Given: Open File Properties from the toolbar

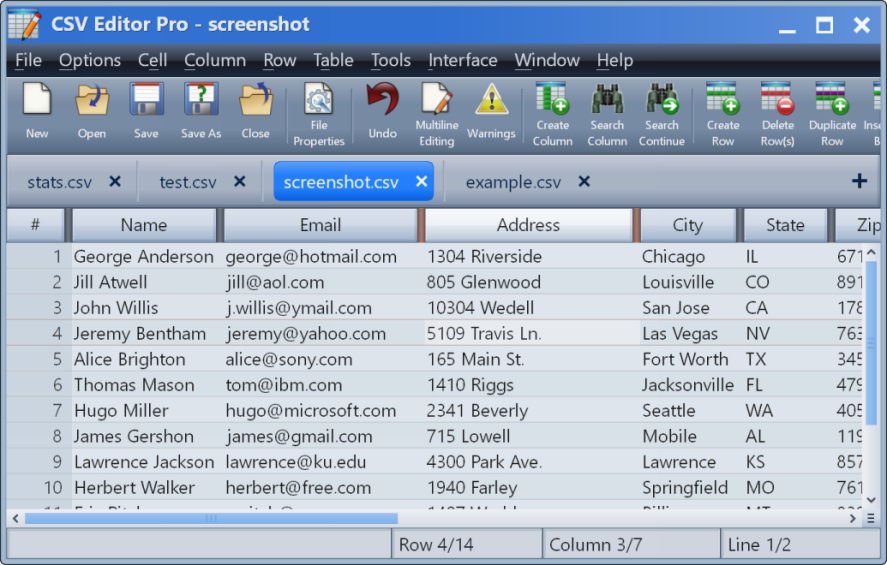Looking at the screenshot, I should [318, 115].
